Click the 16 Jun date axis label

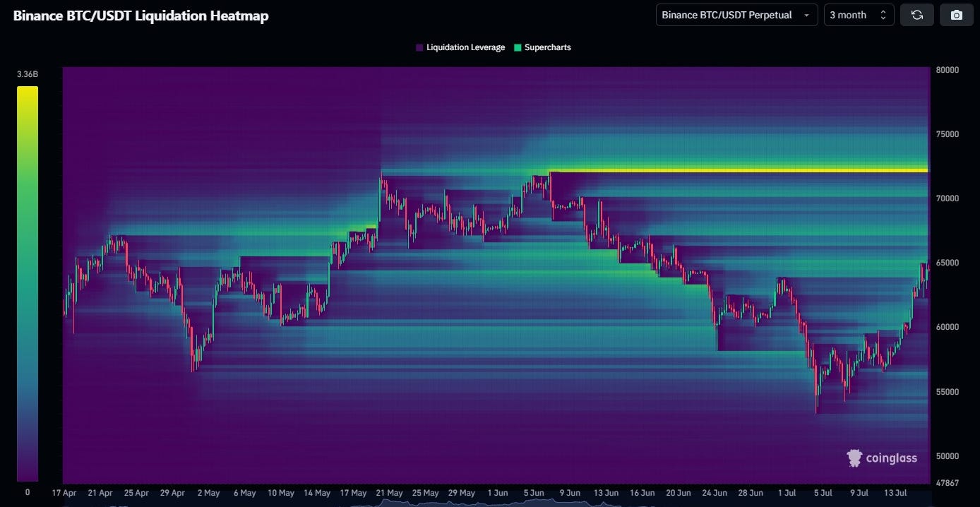pos(643,493)
